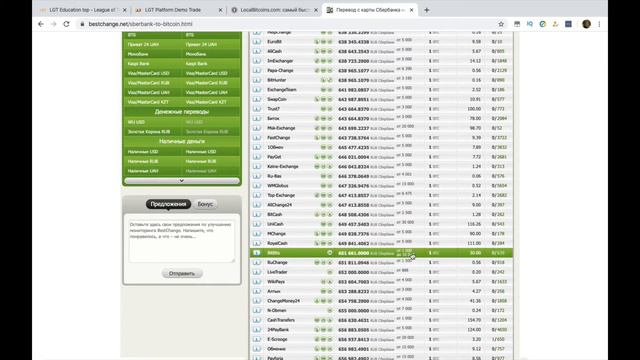Image resolution: width=640 pixels, height=360 pixels.
Task: Select the Предложения tab
Action: (x=168, y=204)
